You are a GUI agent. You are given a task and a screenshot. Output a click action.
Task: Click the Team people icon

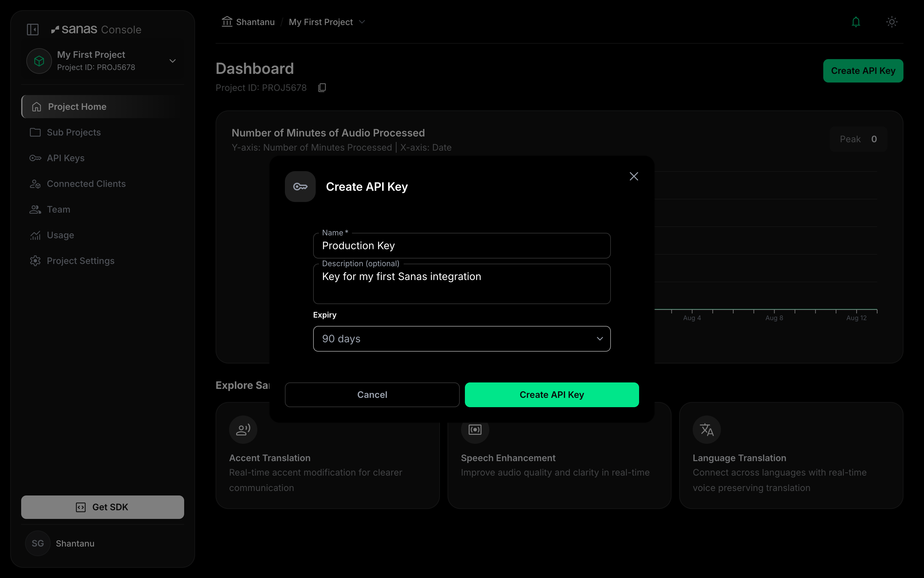pos(35,209)
